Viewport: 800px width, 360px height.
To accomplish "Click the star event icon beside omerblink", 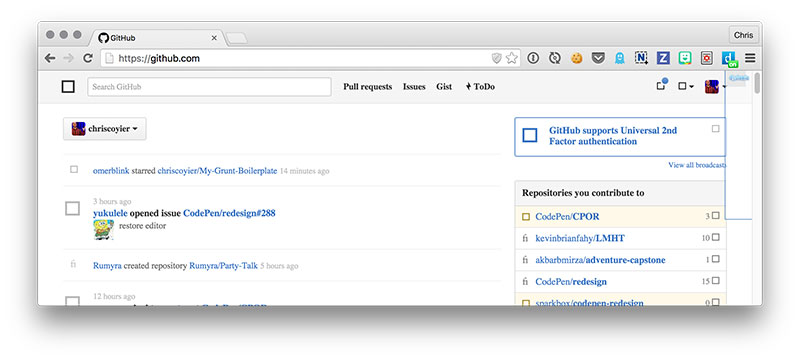I will [74, 169].
